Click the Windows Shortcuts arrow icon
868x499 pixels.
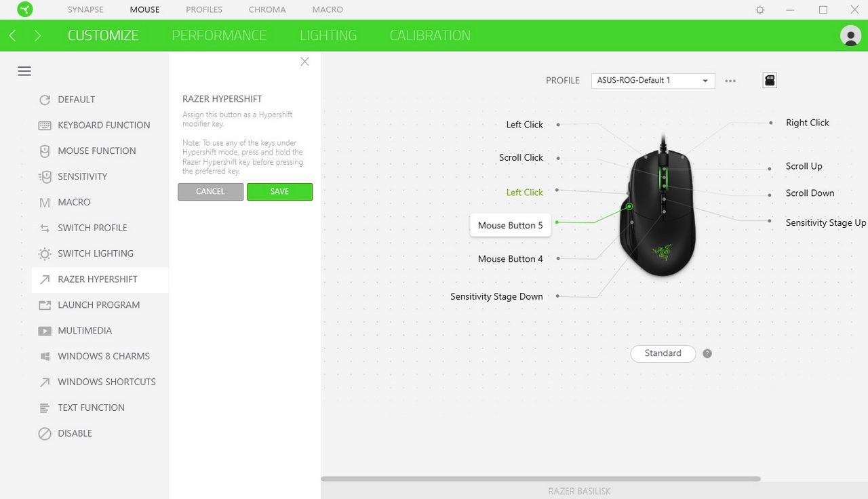[45, 382]
